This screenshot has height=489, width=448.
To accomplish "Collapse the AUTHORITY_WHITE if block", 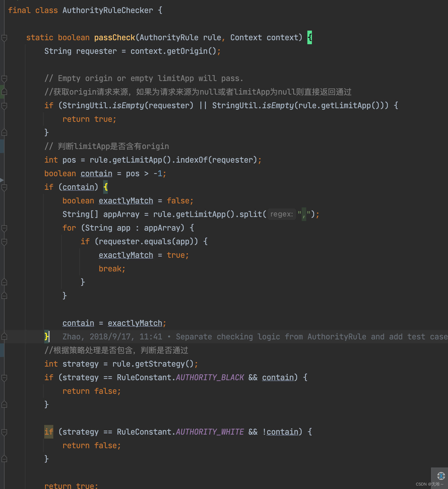I will click(x=4, y=432).
